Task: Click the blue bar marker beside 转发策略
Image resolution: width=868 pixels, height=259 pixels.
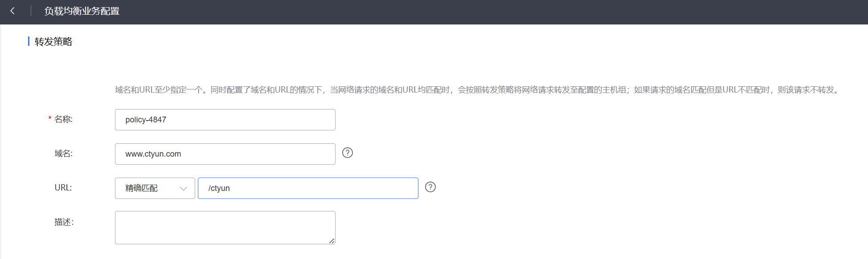Action: (x=29, y=41)
